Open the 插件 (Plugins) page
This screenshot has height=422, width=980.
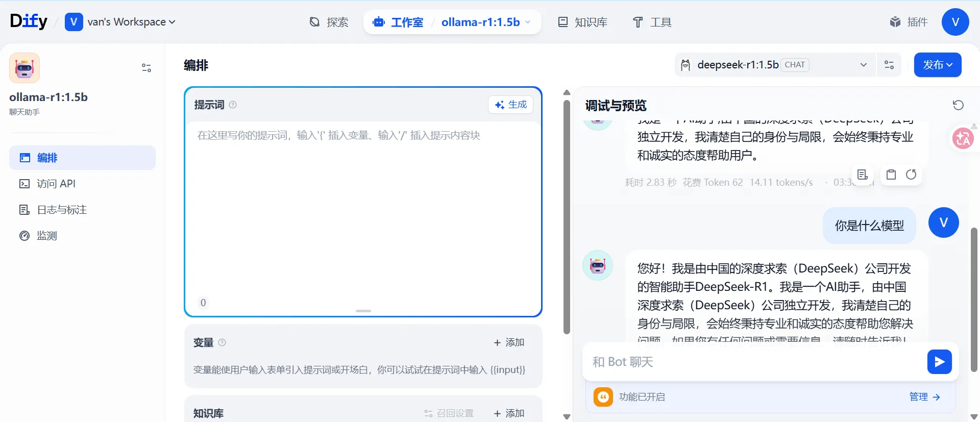point(909,22)
